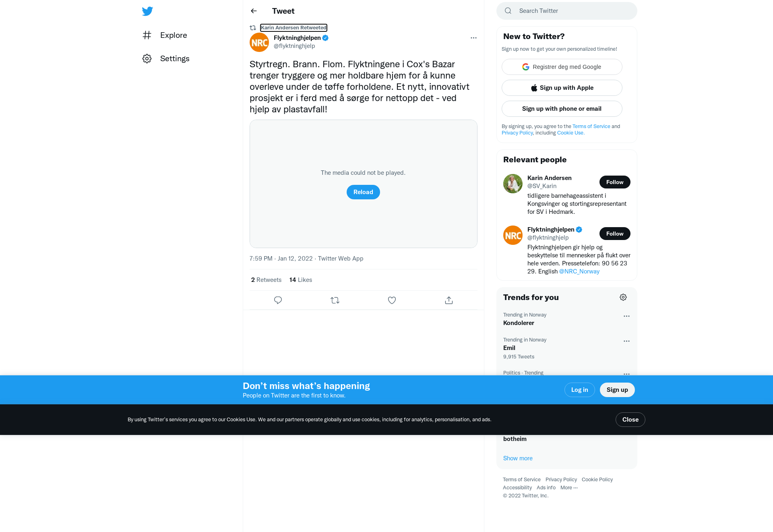The image size is (773, 532).
Task: Open Trends for you settings gear
Action: pos(623,297)
